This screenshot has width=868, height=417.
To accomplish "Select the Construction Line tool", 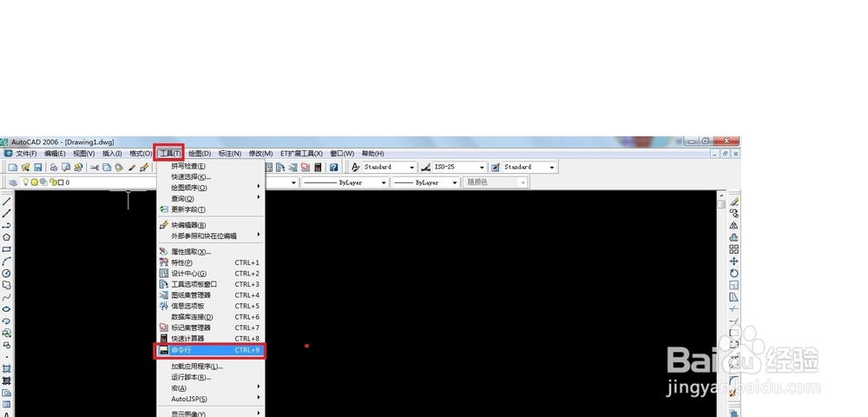I will click(x=7, y=213).
